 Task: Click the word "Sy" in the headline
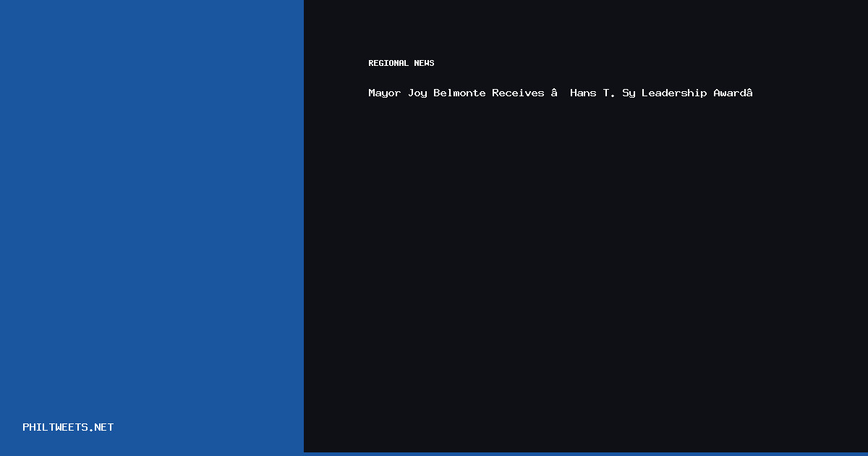click(629, 93)
